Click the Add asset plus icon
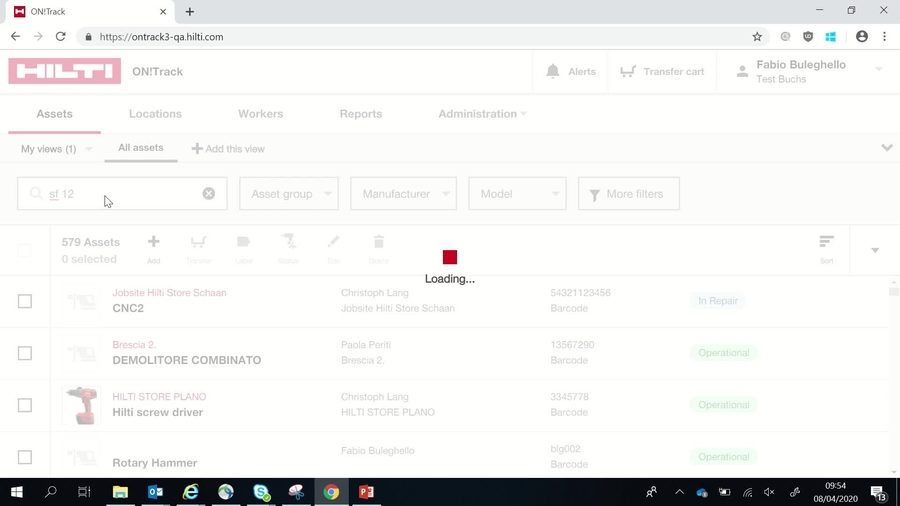 pyautogui.click(x=153, y=242)
